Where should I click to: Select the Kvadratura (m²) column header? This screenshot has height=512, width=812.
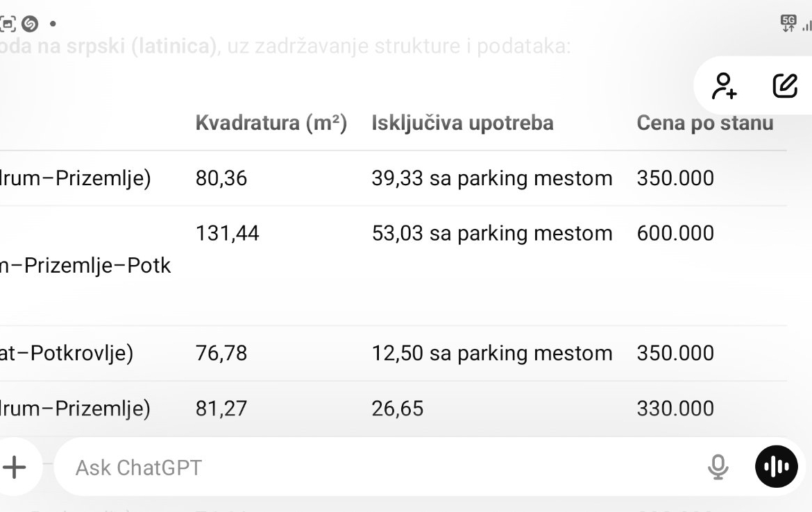pos(271,123)
